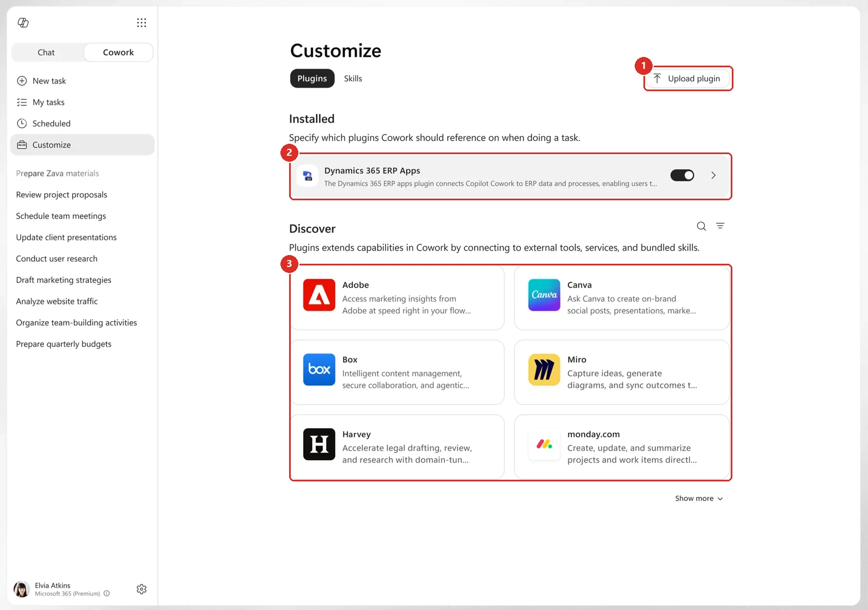Viewport: 868px width, 610px height.
Task: Open Prepare quarterly budgets task
Action: [64, 344]
